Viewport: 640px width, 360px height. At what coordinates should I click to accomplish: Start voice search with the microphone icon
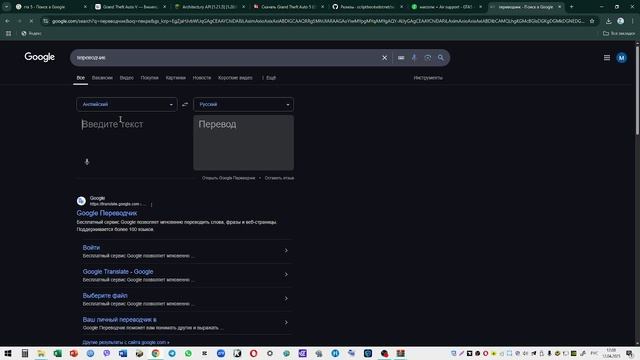tap(414, 58)
